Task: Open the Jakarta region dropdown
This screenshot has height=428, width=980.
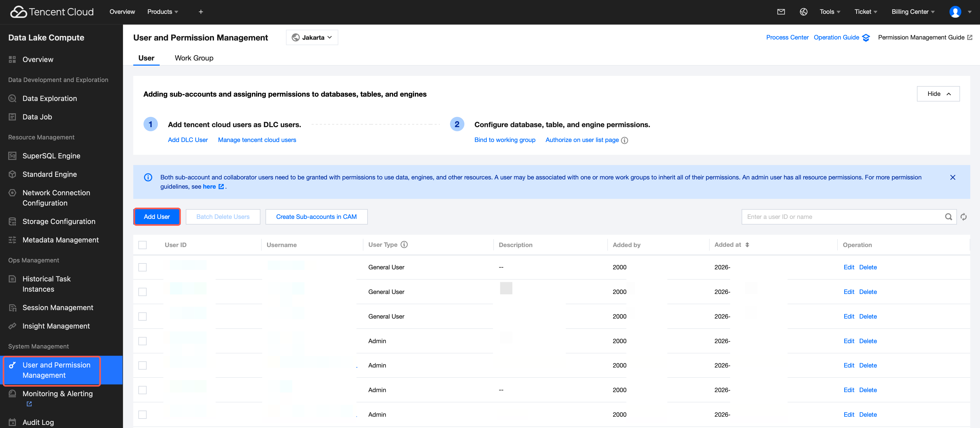Action: click(312, 37)
